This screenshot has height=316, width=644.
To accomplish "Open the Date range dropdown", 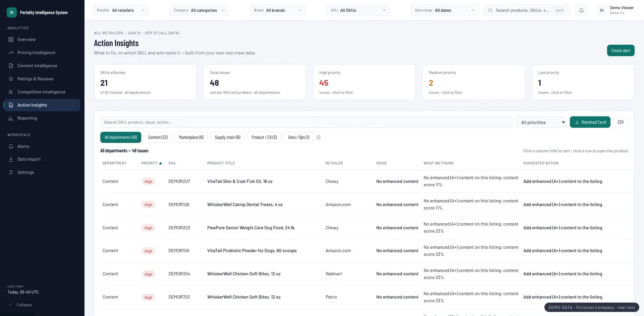I will tap(445, 10).
